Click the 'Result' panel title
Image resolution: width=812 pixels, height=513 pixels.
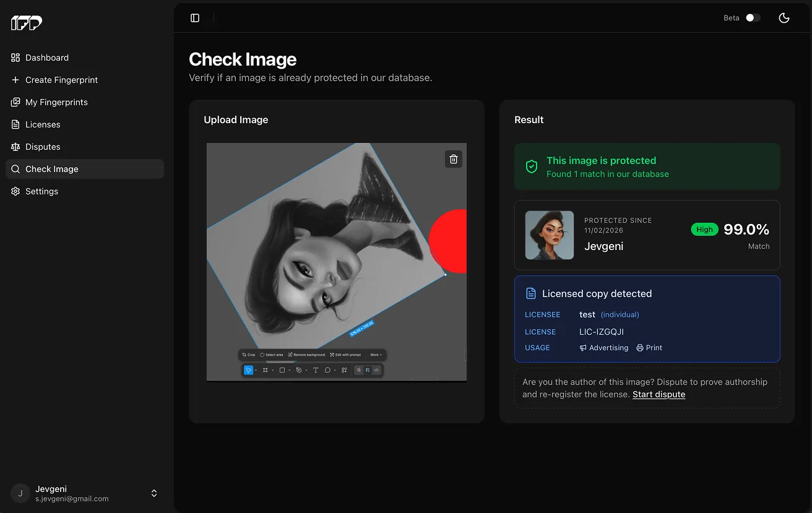[x=529, y=119]
